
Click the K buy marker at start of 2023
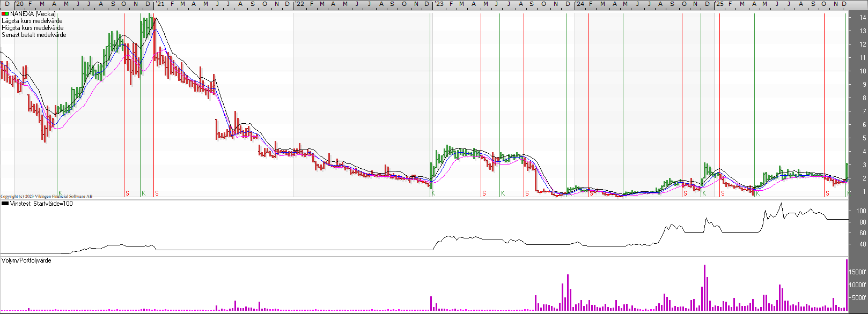[x=433, y=193]
